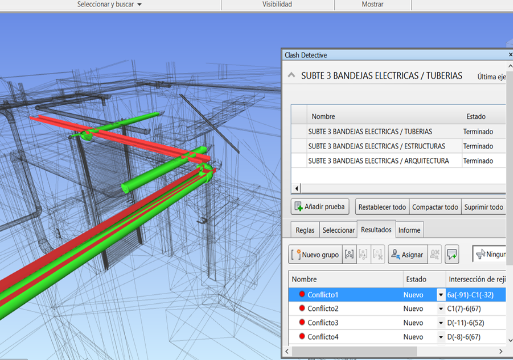
Task: Click the Nuevo grupo button
Action: (x=315, y=254)
